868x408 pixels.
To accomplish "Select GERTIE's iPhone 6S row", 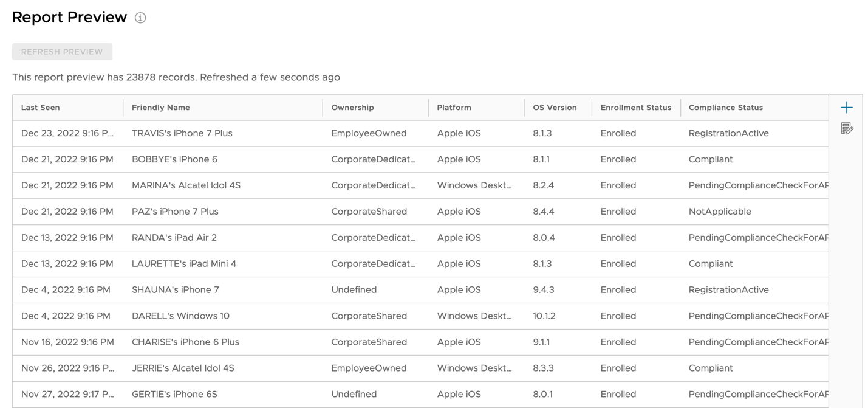I will (x=174, y=394).
